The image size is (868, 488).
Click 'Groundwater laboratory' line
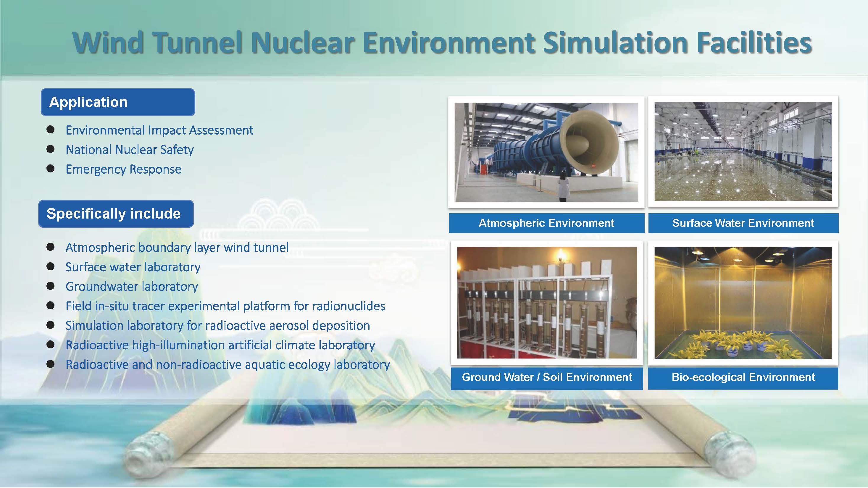click(132, 287)
